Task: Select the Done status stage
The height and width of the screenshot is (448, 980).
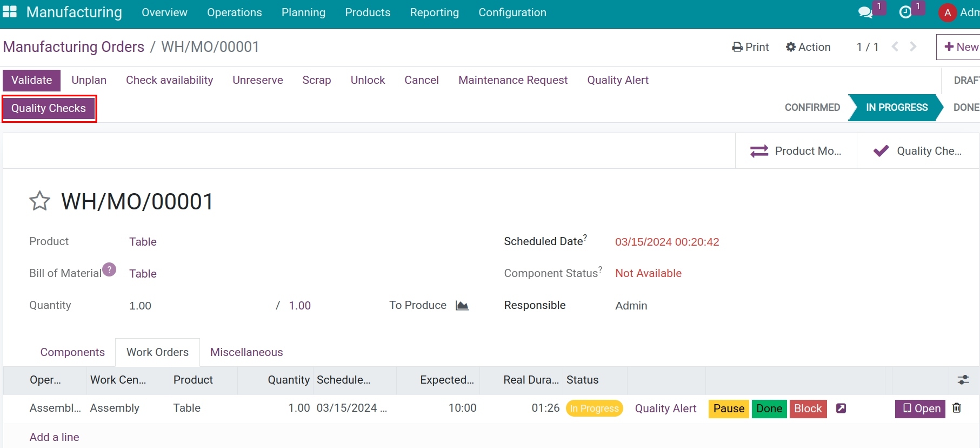Action: click(x=966, y=107)
